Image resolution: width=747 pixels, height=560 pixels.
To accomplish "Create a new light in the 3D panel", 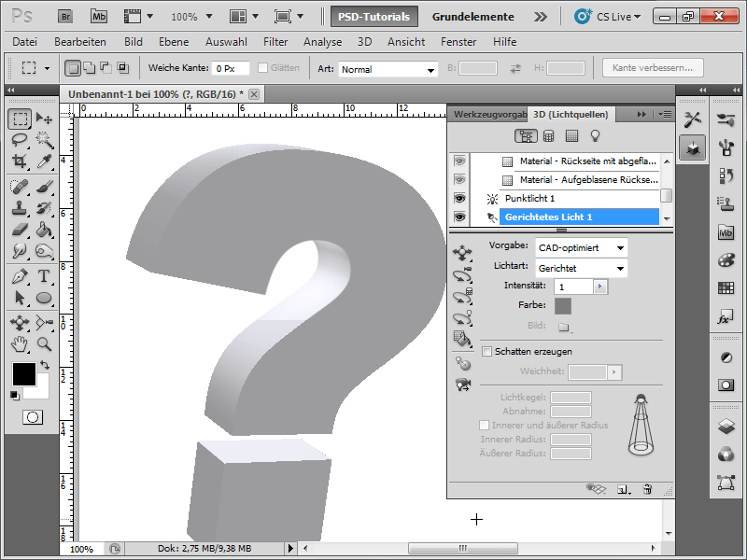I will coord(623,489).
